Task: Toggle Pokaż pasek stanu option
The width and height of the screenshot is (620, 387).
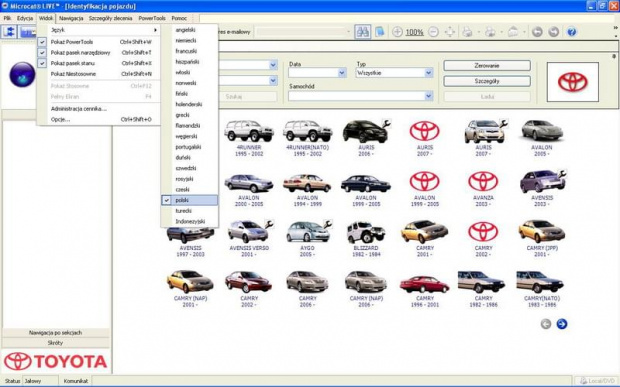Action: coord(98,63)
